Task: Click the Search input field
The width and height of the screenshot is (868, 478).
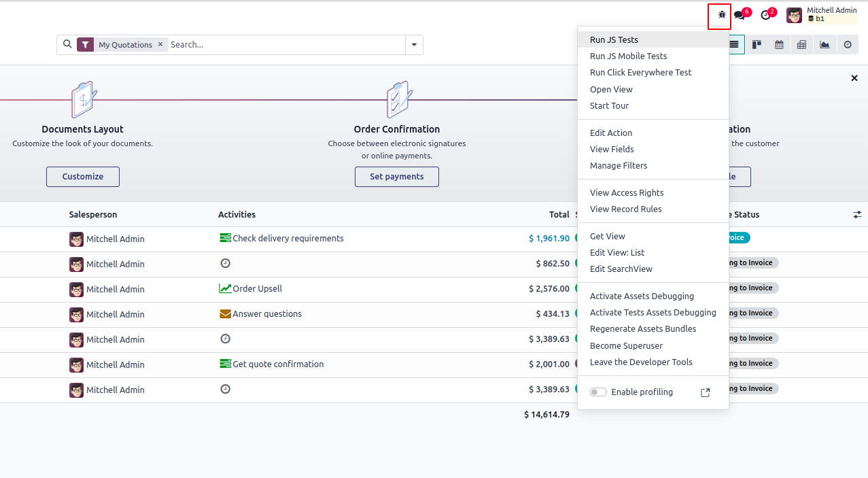Action: (285, 45)
